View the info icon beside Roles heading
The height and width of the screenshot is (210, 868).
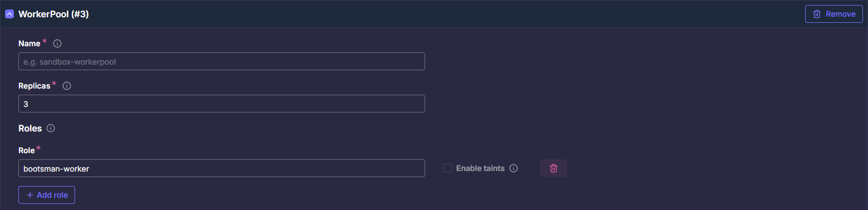(51, 128)
